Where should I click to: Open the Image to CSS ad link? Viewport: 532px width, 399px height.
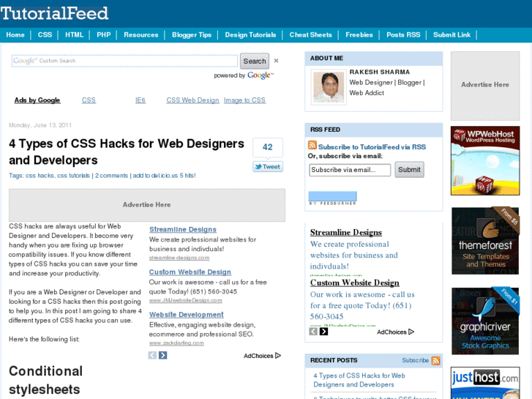[x=244, y=100]
